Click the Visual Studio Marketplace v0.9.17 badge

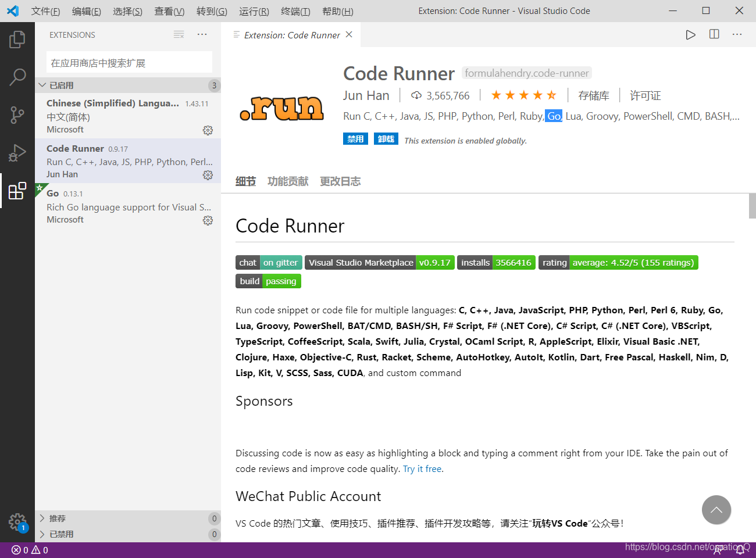[380, 263]
